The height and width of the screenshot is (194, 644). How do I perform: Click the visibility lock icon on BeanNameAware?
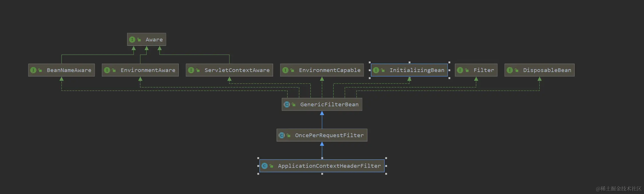click(x=40, y=70)
